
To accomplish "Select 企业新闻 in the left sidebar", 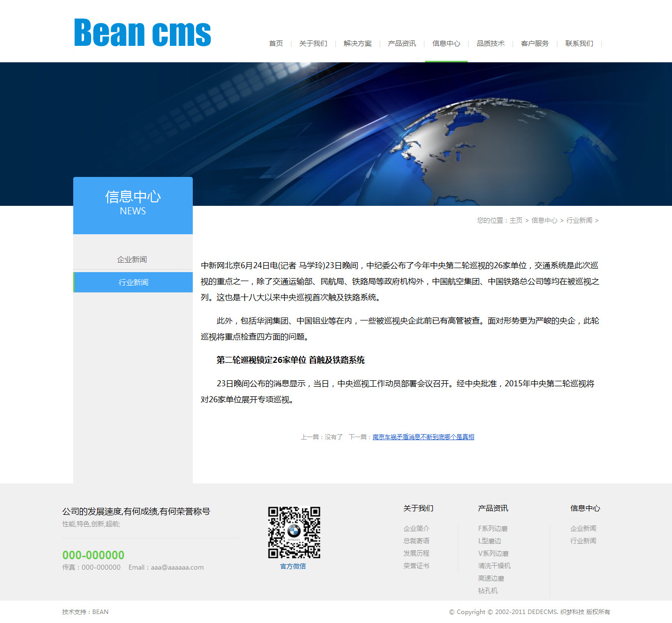I will pyautogui.click(x=133, y=260).
